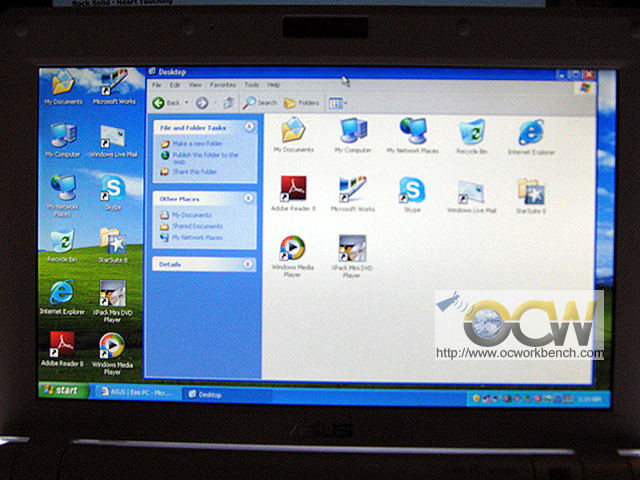Toggle the Folders pane button

(302, 103)
